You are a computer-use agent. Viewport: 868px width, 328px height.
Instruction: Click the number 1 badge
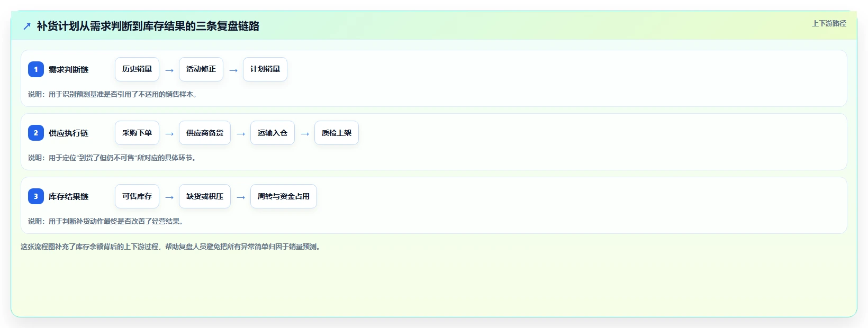tap(36, 69)
